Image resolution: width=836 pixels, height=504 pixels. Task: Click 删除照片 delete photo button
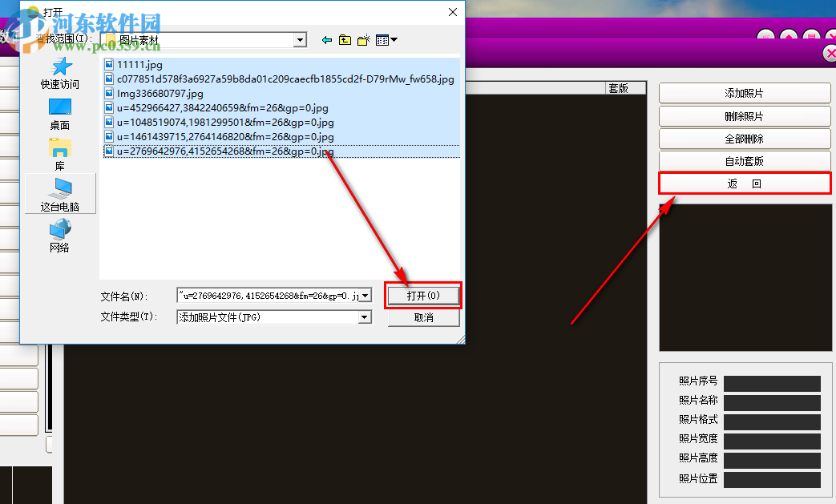click(x=745, y=116)
